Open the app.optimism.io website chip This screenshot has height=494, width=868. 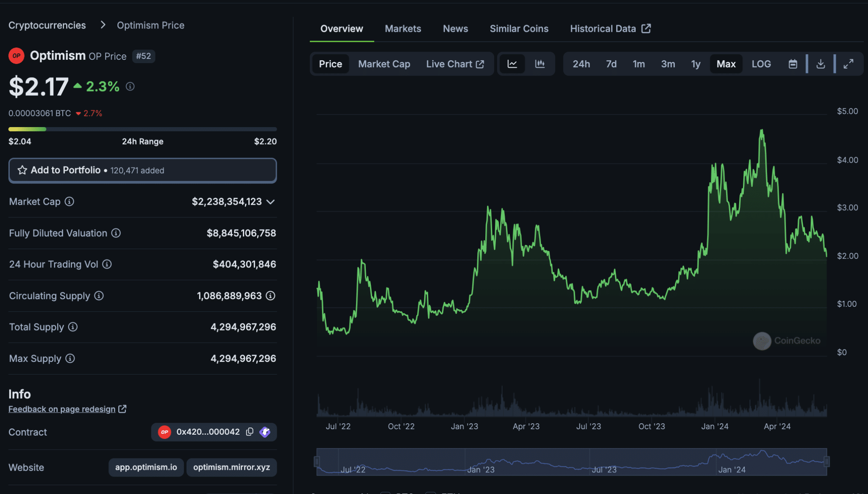(x=146, y=467)
